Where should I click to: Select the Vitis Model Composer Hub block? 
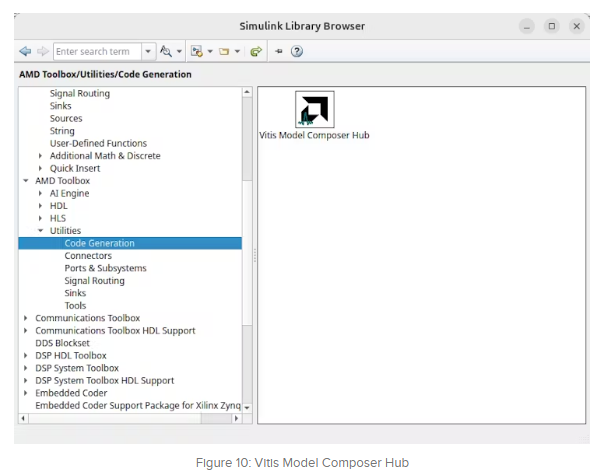[x=314, y=111]
